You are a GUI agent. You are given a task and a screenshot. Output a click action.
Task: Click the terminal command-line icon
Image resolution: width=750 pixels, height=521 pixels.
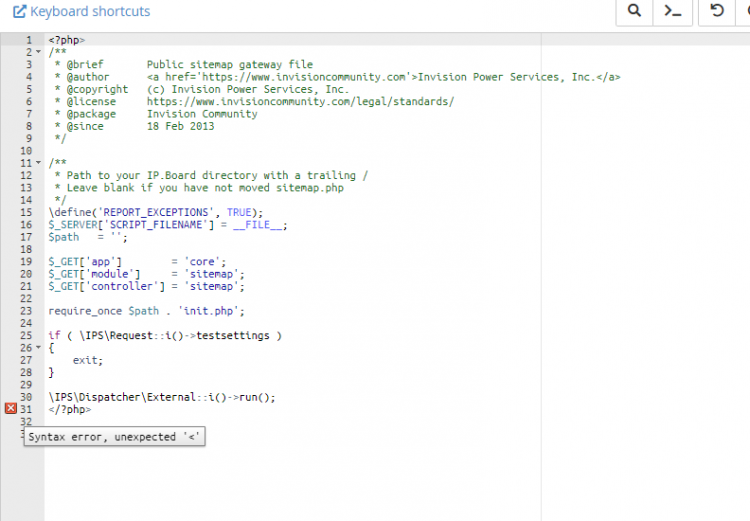click(674, 11)
